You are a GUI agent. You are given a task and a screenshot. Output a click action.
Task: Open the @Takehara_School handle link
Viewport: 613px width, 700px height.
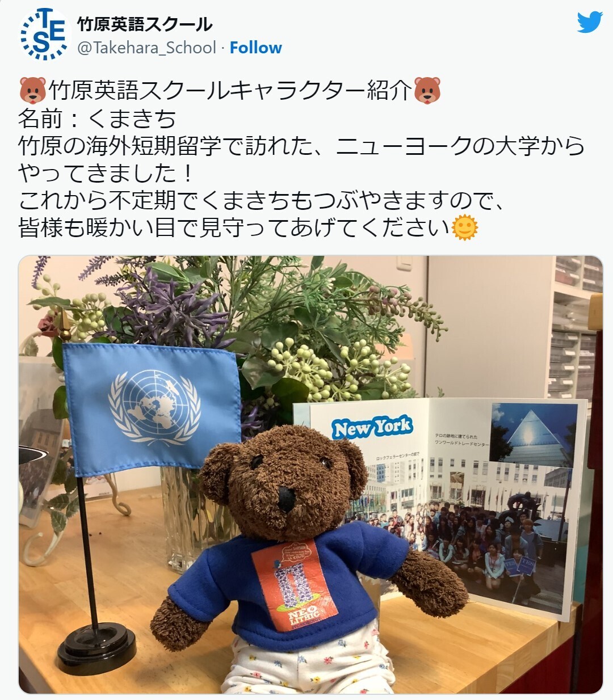pyautogui.click(x=146, y=48)
